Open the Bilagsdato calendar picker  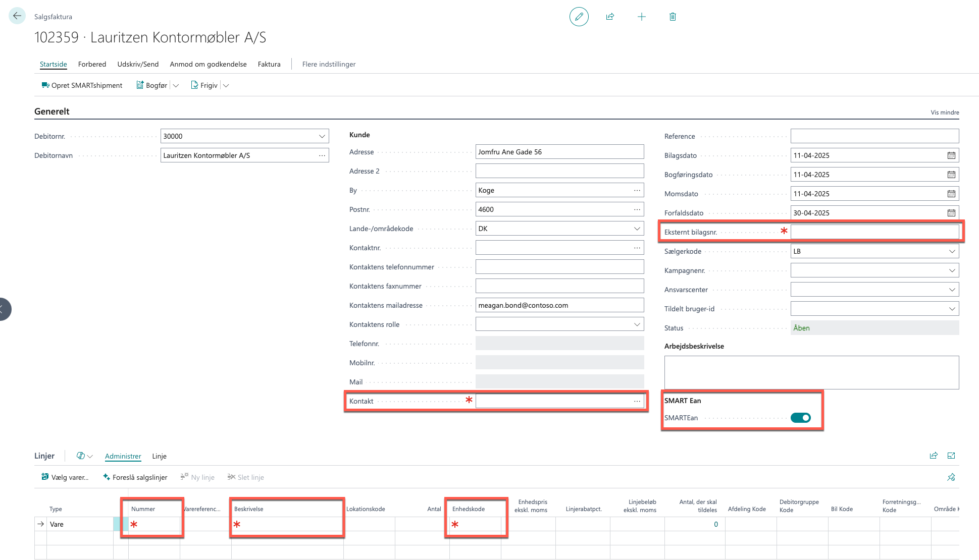[x=951, y=155]
